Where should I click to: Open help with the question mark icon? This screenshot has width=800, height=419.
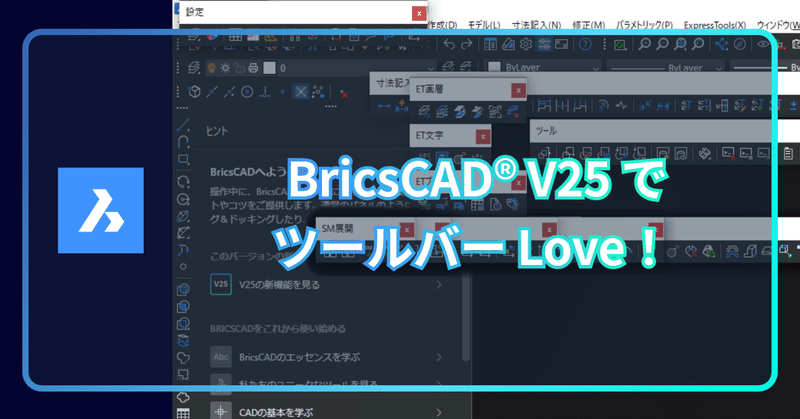pos(585,44)
